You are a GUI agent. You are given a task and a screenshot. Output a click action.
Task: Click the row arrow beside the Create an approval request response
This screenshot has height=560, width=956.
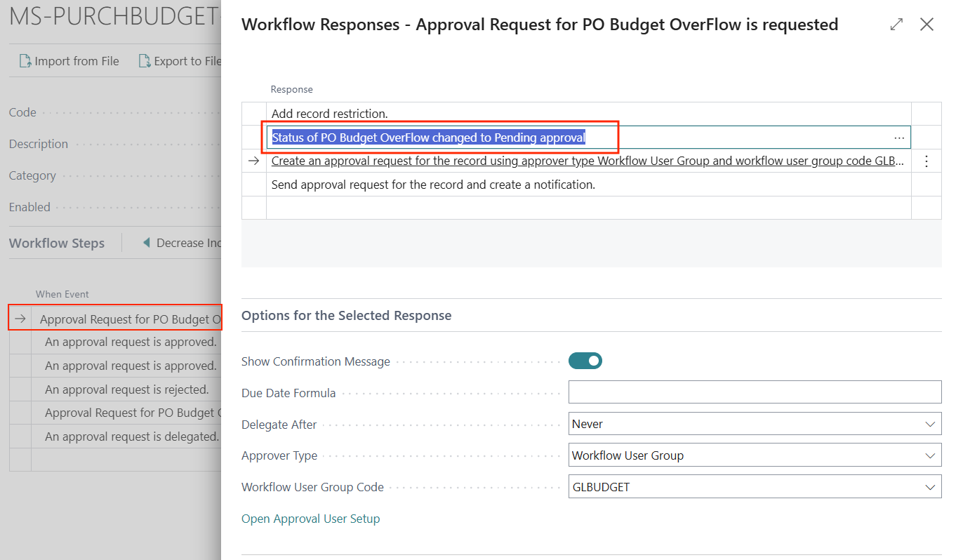(253, 161)
